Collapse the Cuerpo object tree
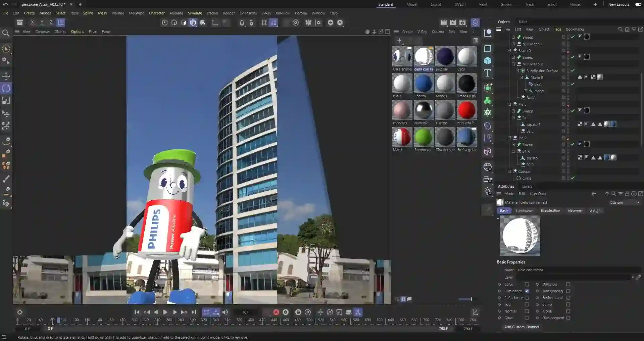This screenshot has height=341, width=644. click(509, 172)
